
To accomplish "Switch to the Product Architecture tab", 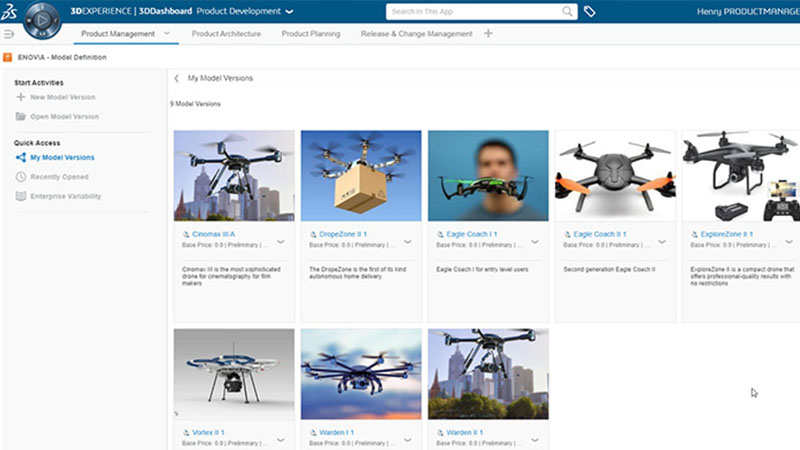I will [x=226, y=34].
